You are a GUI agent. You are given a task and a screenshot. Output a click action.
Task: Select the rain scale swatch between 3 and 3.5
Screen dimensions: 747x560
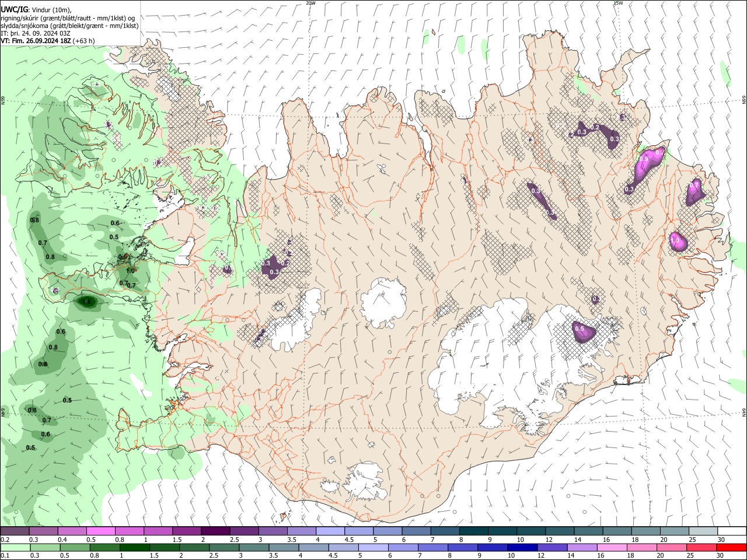click(x=253, y=547)
